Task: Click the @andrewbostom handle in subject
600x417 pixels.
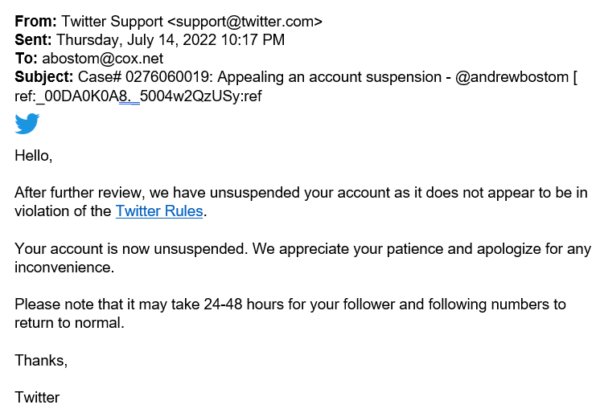Action: [x=512, y=77]
